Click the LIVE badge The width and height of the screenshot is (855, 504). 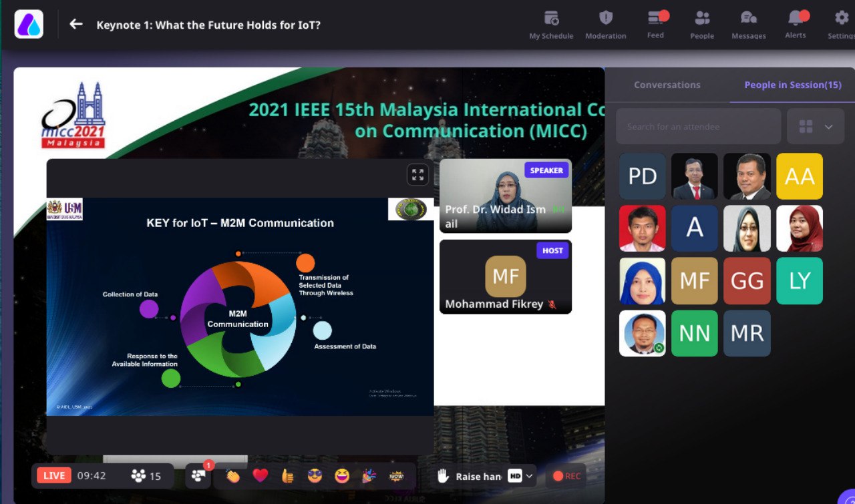(x=54, y=475)
